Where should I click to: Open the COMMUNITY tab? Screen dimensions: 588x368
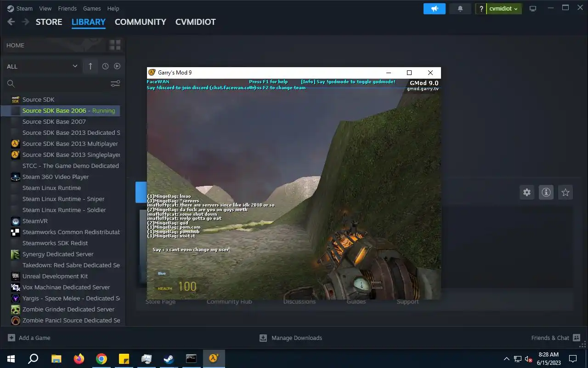tap(141, 22)
